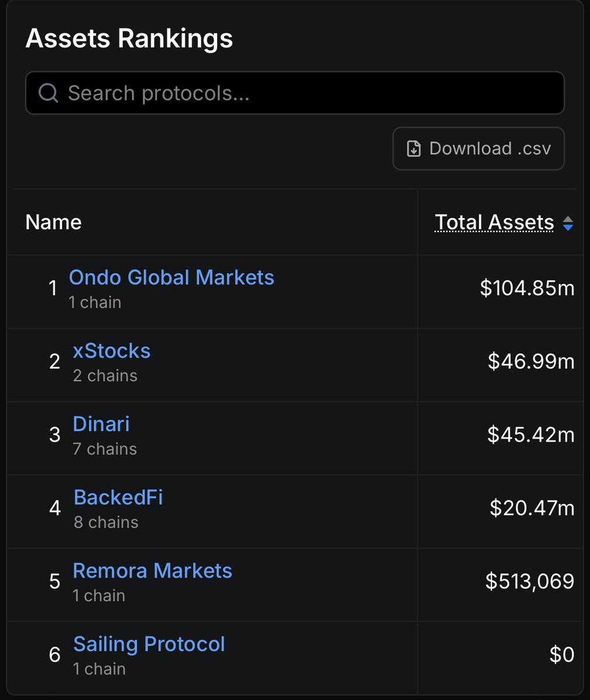Sort rankings by clicking Total Assets header

coord(494,222)
